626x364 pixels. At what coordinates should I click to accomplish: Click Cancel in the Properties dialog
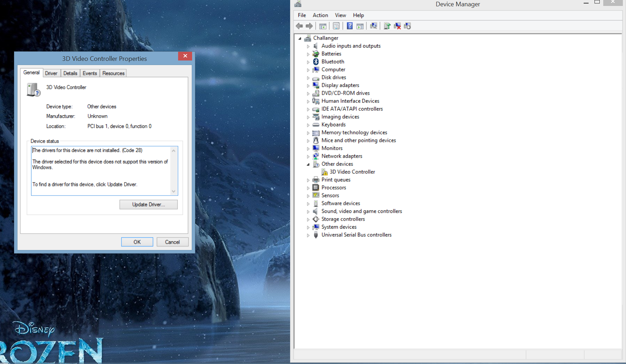[173, 242]
